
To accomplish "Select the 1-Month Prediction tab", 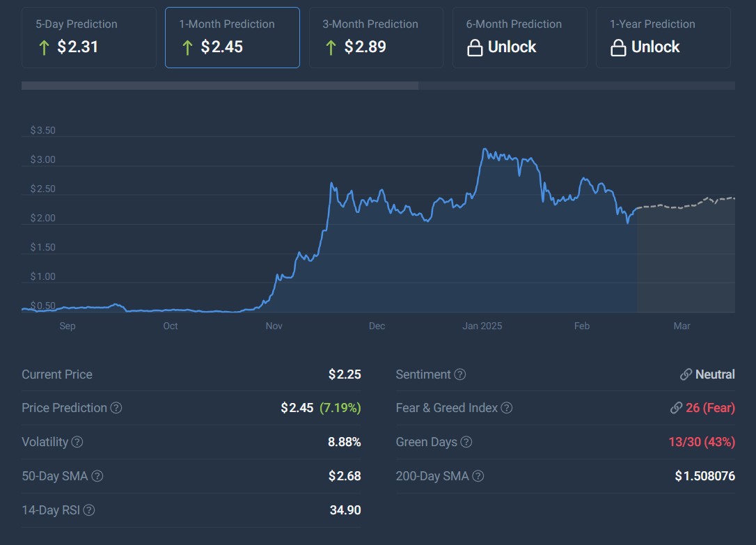I will click(232, 38).
